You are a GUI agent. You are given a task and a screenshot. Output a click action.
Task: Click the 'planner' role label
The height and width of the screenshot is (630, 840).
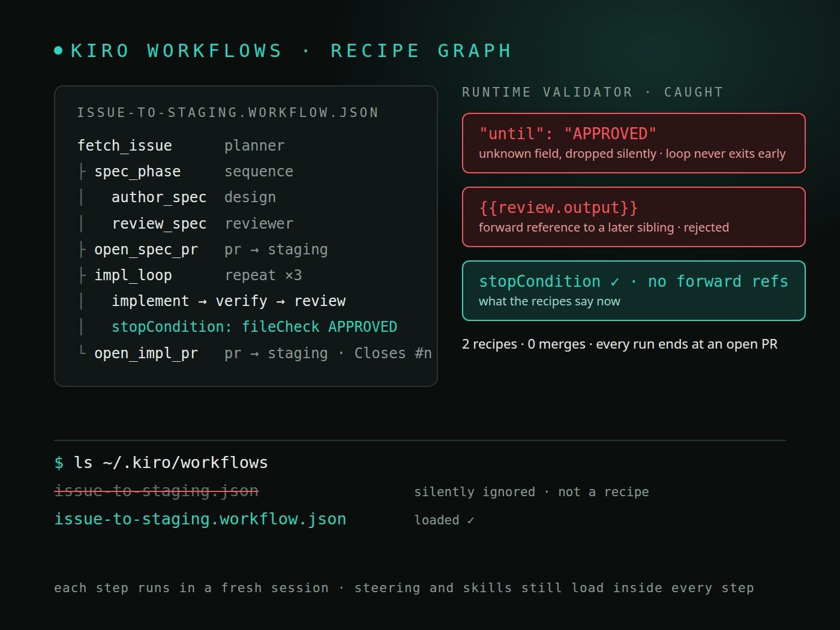(x=254, y=146)
